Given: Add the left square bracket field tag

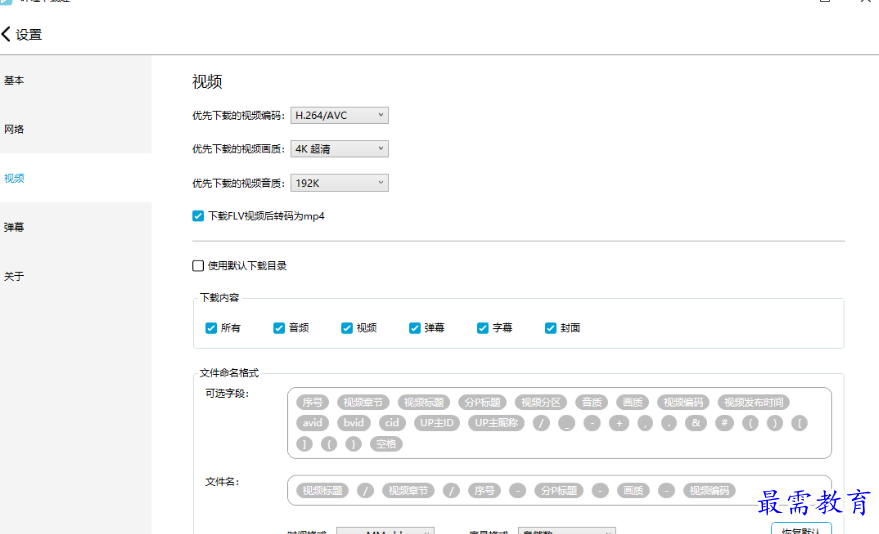Looking at the screenshot, I should pyautogui.click(x=799, y=423).
